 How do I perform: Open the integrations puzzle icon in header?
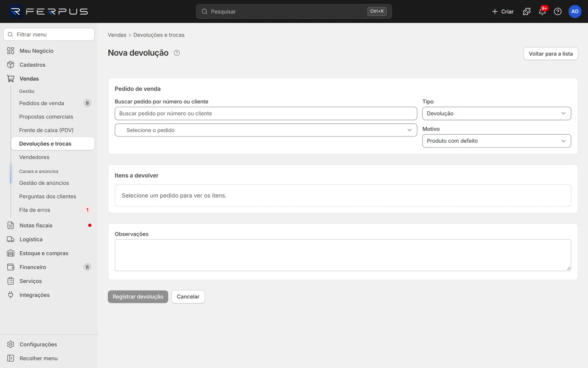[527, 11]
